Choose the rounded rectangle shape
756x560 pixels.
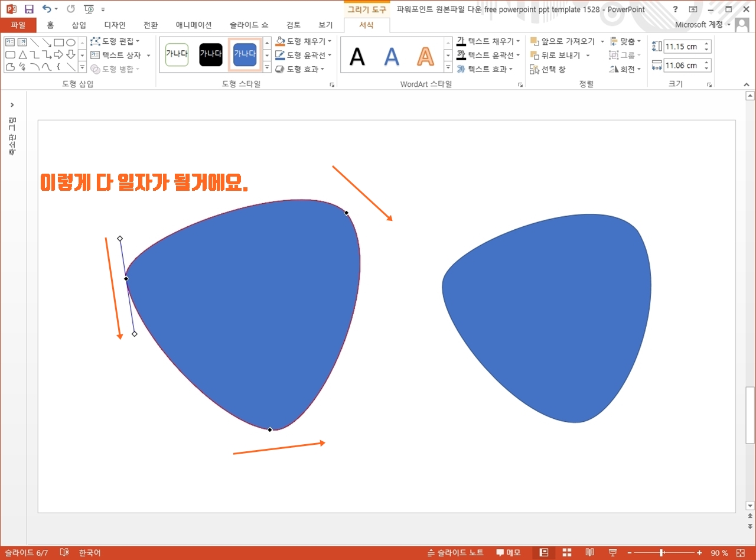10,54
